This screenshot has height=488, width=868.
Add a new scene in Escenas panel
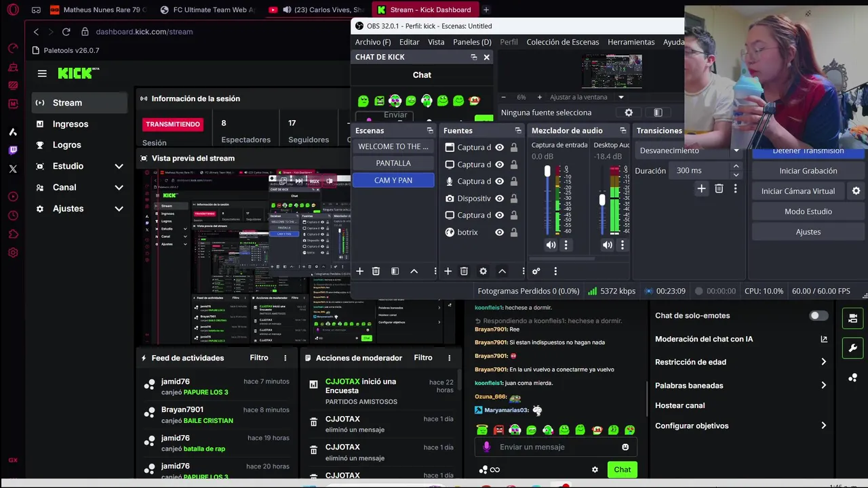(359, 271)
